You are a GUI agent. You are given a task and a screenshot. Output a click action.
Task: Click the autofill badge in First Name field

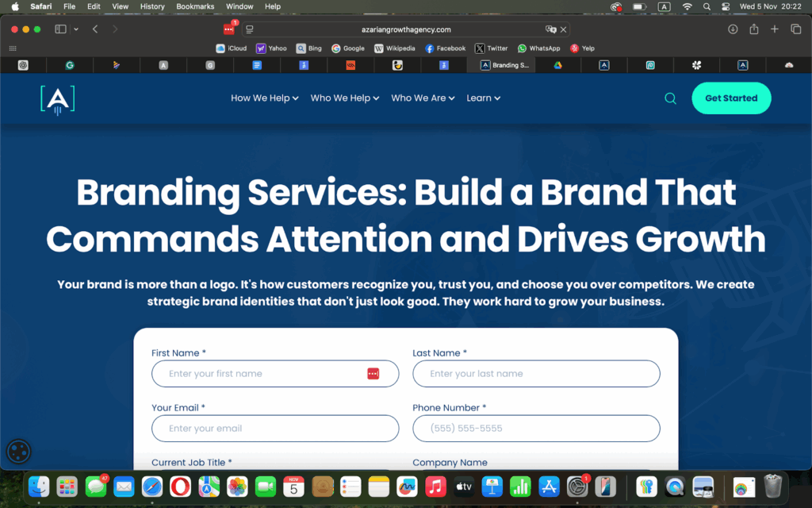tap(373, 373)
